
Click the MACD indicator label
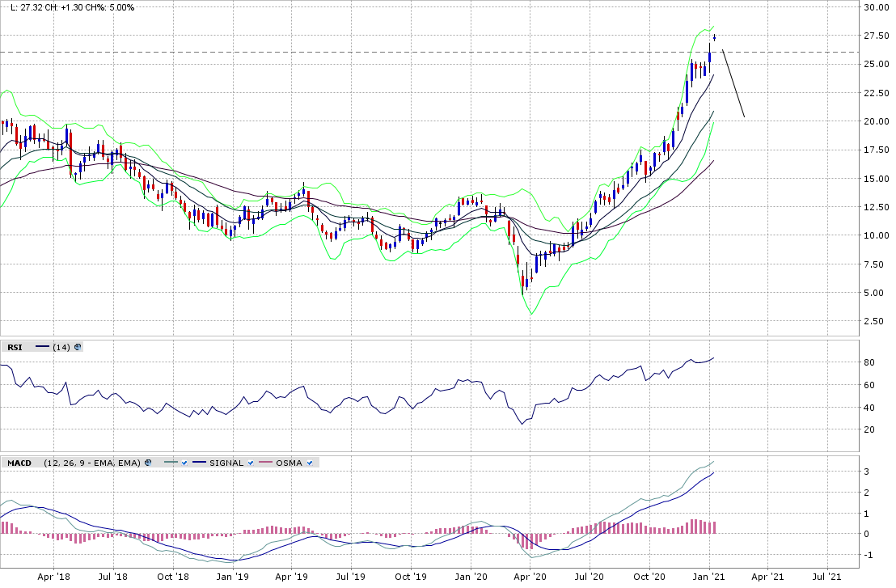tap(19, 463)
